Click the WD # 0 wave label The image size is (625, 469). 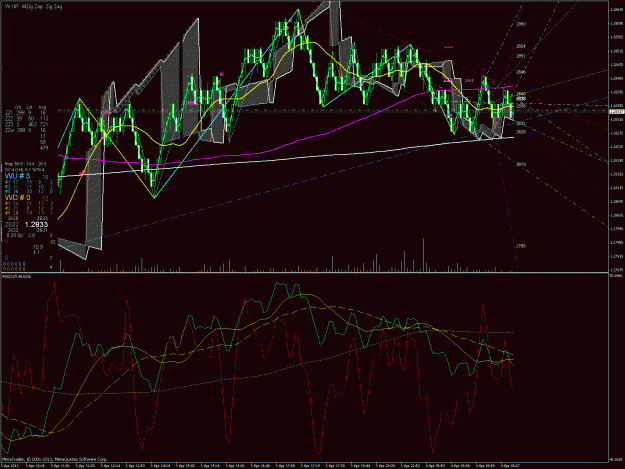click(x=18, y=198)
